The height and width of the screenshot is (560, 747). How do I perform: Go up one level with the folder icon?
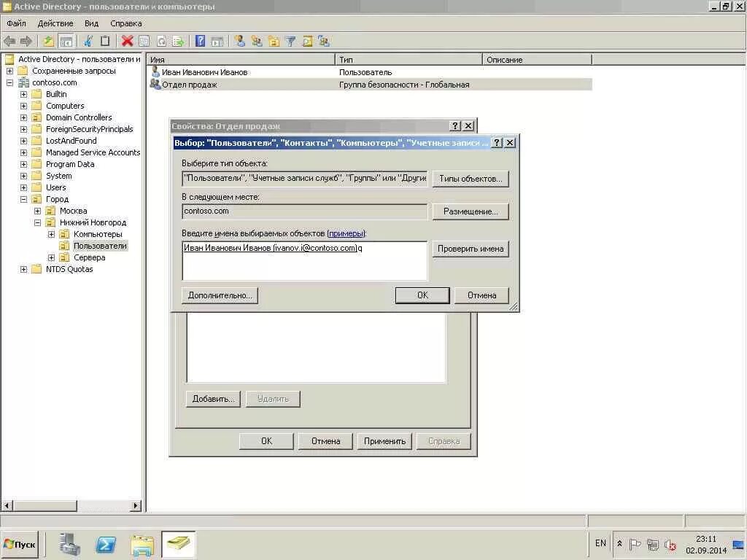[48, 42]
